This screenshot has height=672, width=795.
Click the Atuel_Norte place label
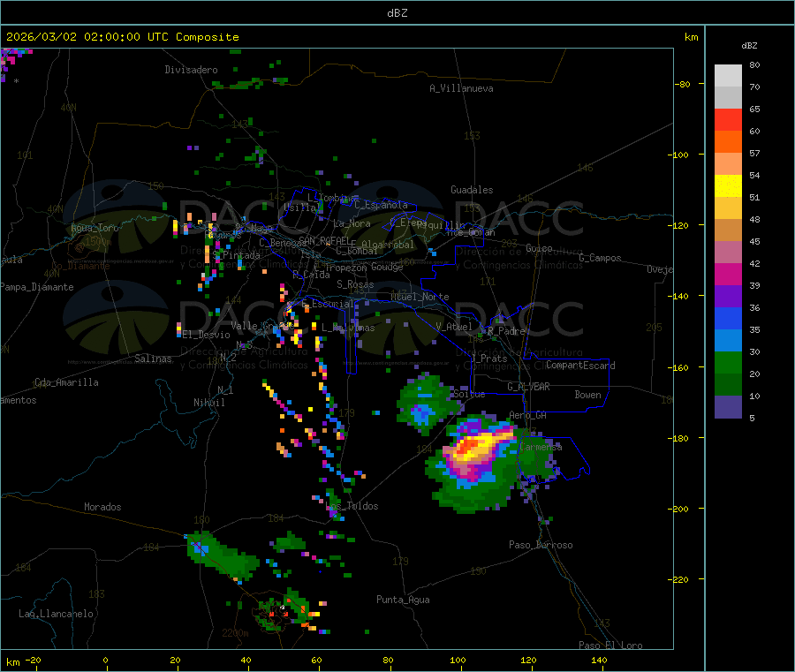click(x=420, y=297)
